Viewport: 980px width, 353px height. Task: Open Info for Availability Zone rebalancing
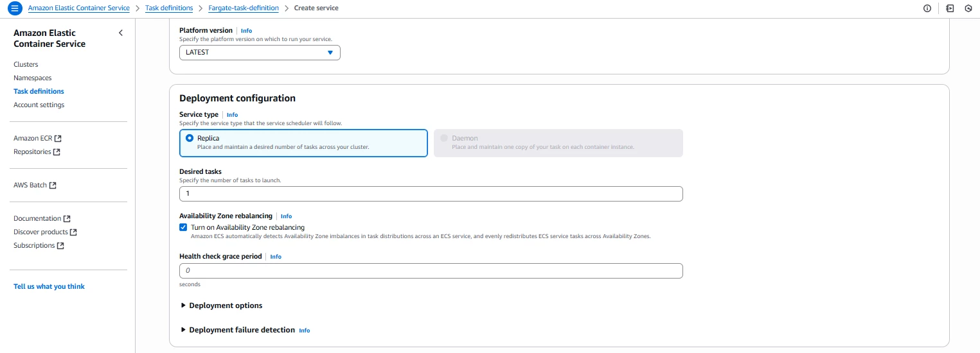(x=286, y=216)
